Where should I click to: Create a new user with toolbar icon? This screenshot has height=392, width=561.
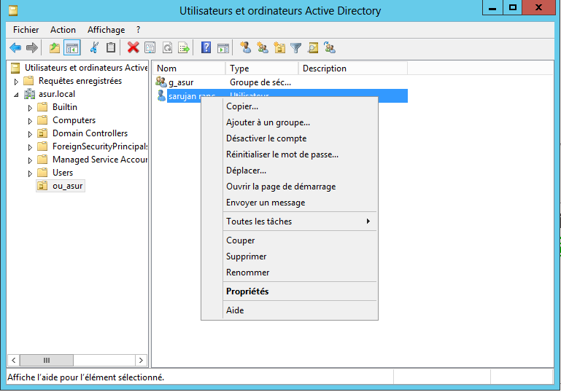[x=245, y=47]
